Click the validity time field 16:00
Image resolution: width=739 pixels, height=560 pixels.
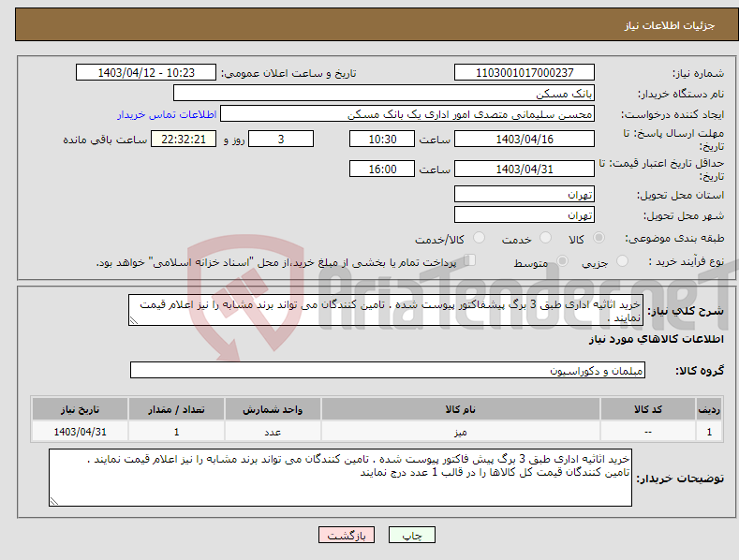pyautogui.click(x=382, y=169)
